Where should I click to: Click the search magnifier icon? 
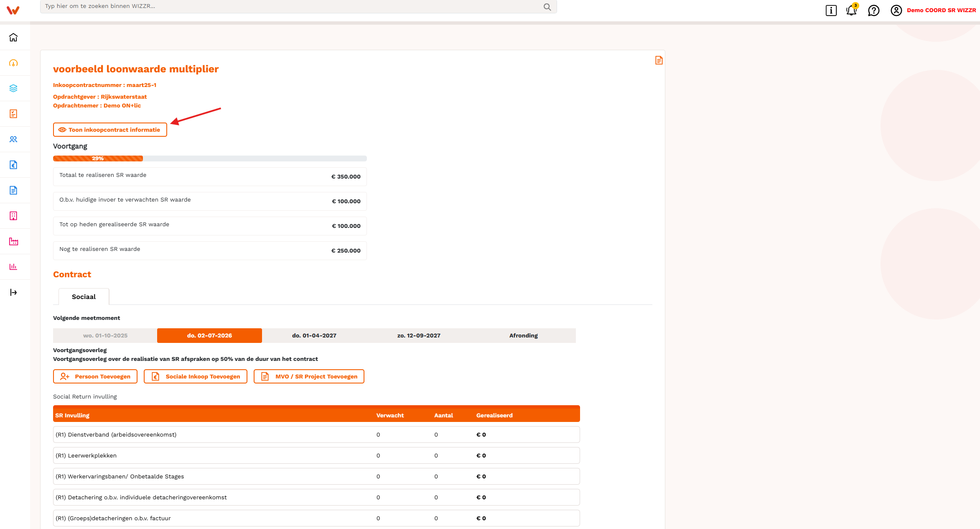click(547, 7)
